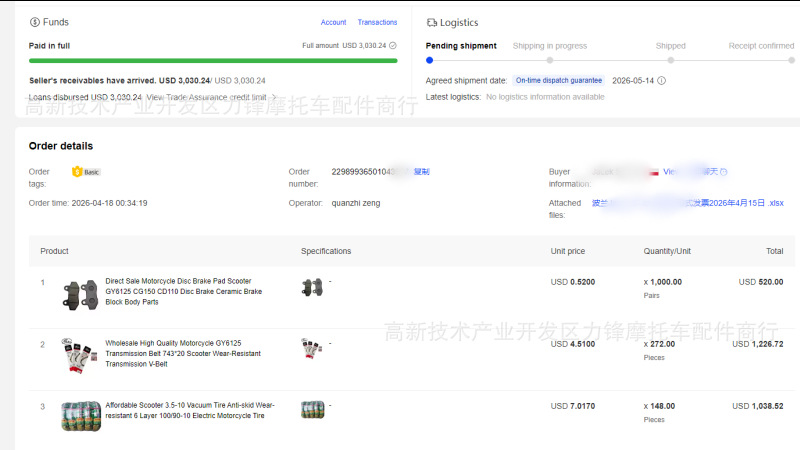Click the green payment progress bar
Screen dimensions: 800x450
[x=213, y=61]
